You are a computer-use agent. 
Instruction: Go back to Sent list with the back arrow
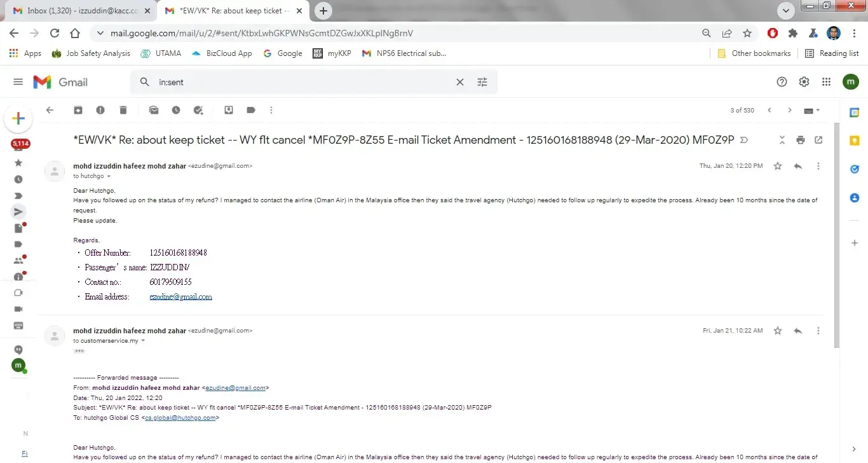(x=50, y=110)
